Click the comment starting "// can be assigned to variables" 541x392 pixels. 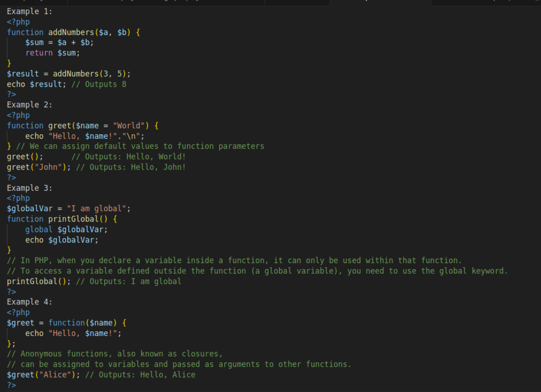(x=179, y=365)
